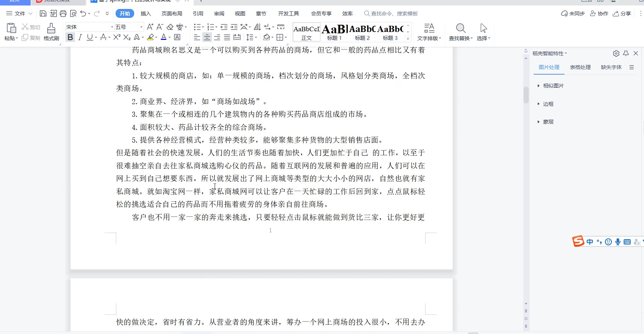Viewport: 644px width, 334px height.
Task: Toggle center alignment button
Action: click(207, 37)
